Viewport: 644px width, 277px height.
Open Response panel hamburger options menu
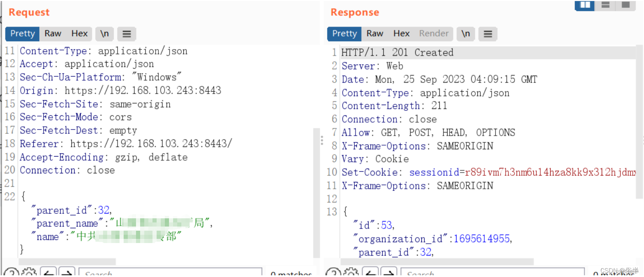point(488,34)
